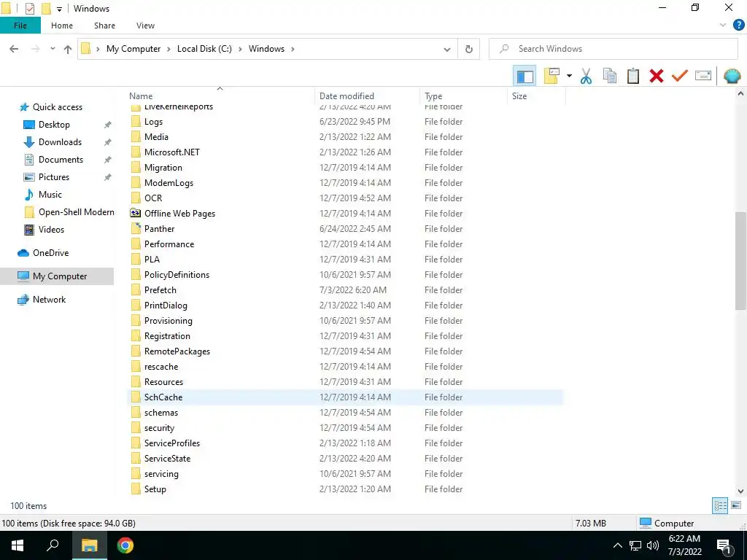Select Quick access in the sidebar
Viewport: 747px width, 560px height.
pos(57,107)
